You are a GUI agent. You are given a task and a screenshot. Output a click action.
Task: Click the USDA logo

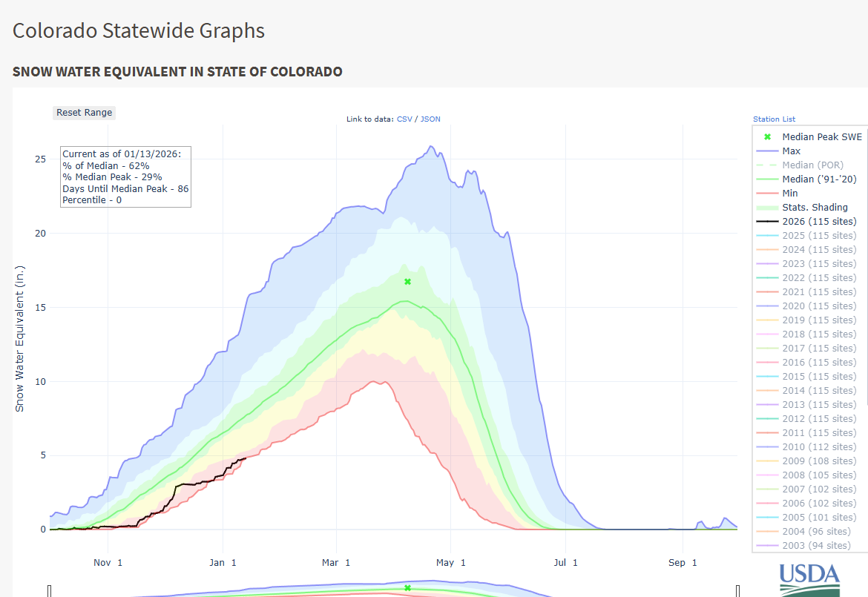pos(809,580)
